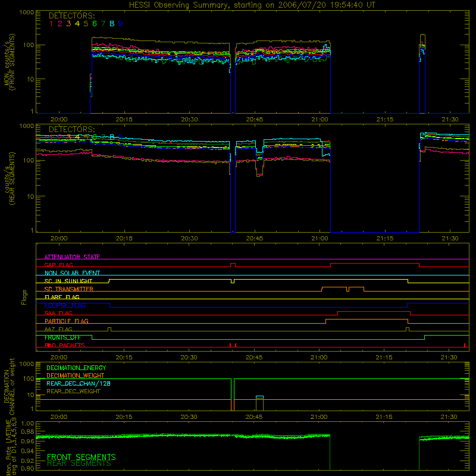
Task: Click the SAA FLAG label
Action: point(58,313)
